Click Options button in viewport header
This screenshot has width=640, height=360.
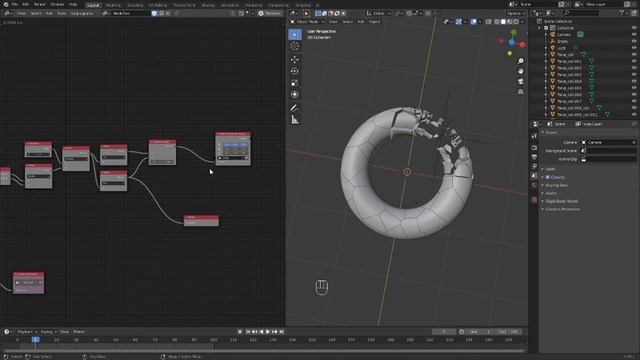(516, 13)
